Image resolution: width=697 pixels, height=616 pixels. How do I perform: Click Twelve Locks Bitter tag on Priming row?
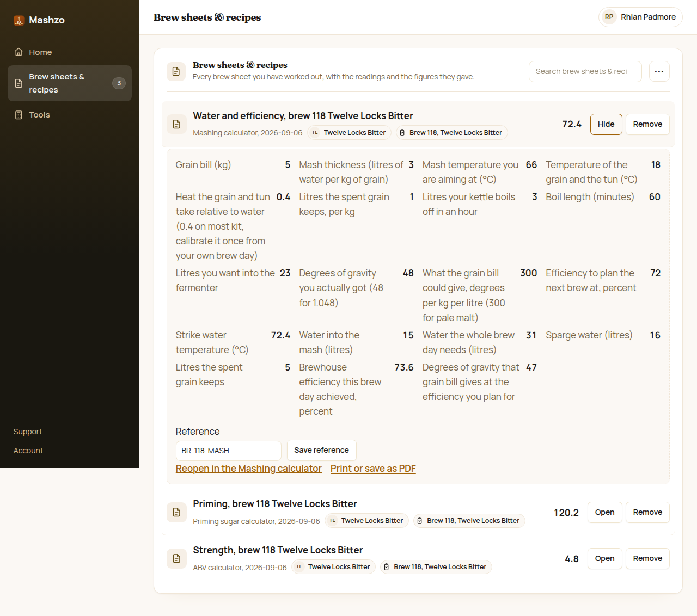366,521
